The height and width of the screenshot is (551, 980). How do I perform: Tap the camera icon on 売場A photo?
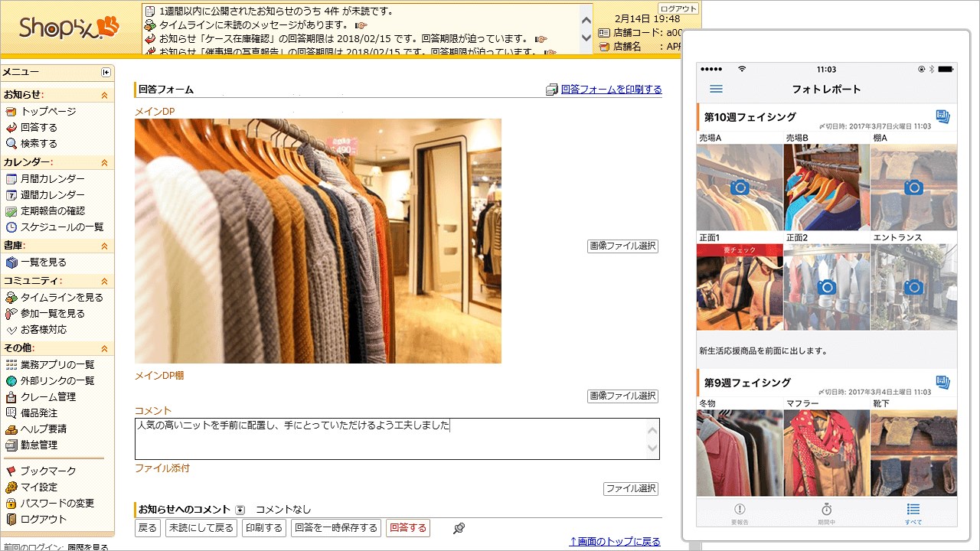(740, 187)
